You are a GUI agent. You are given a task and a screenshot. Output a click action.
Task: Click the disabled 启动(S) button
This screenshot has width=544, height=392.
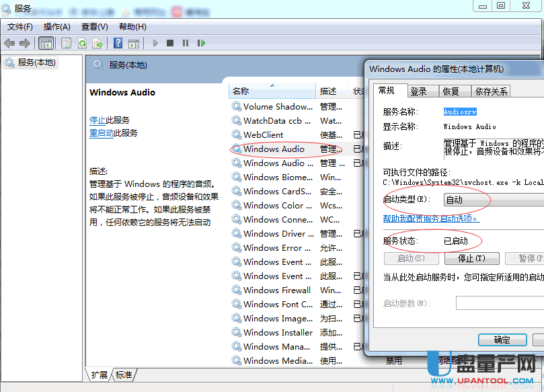[411, 258]
